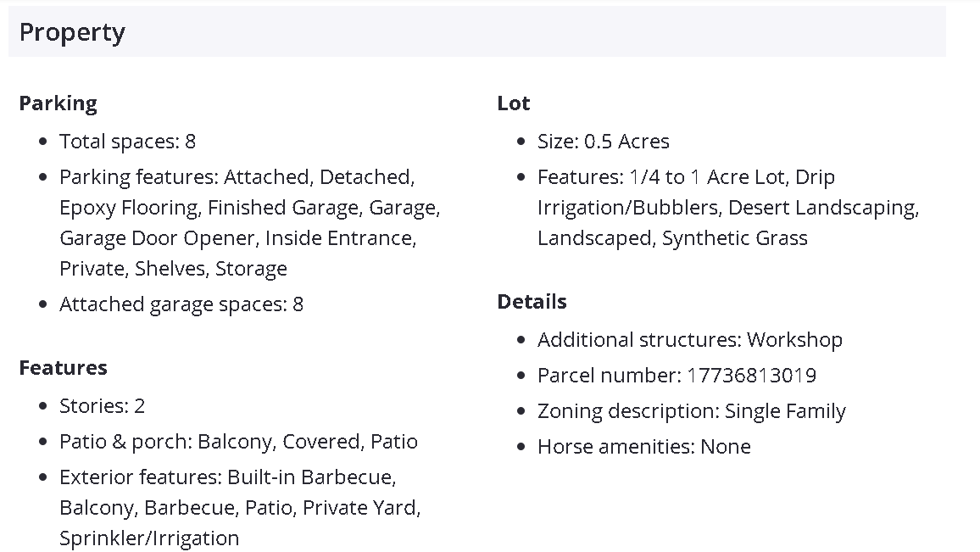
Task: Click the parcel number 17736813019
Action: (x=751, y=376)
